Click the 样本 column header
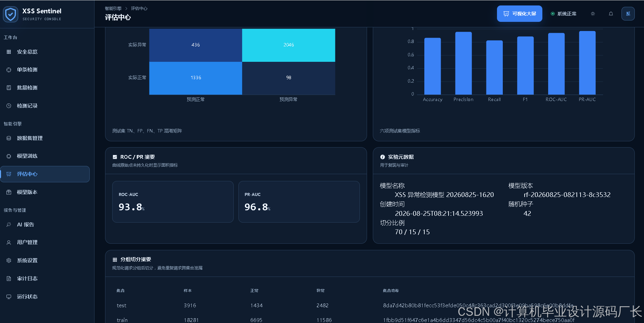 tap(188, 291)
